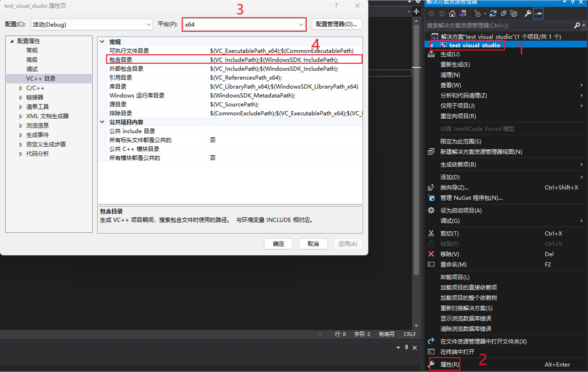
Task: Select the test_visual_studio project node
Action: 474,45
